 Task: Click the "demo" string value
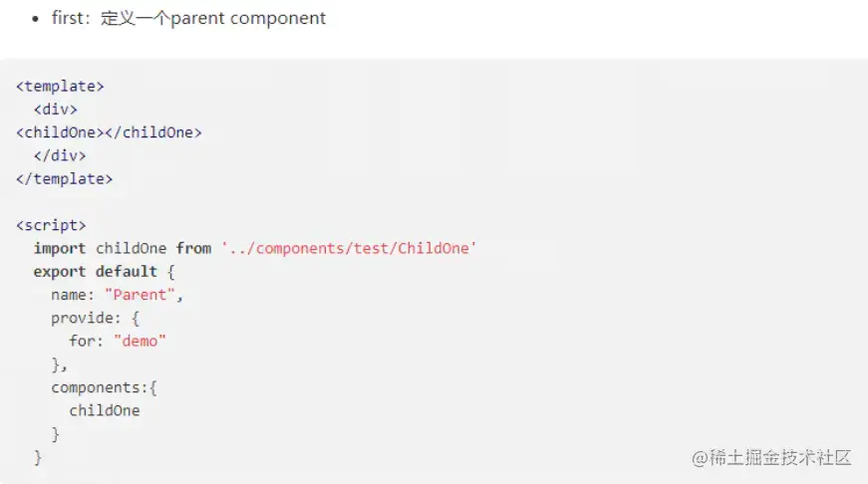140,342
